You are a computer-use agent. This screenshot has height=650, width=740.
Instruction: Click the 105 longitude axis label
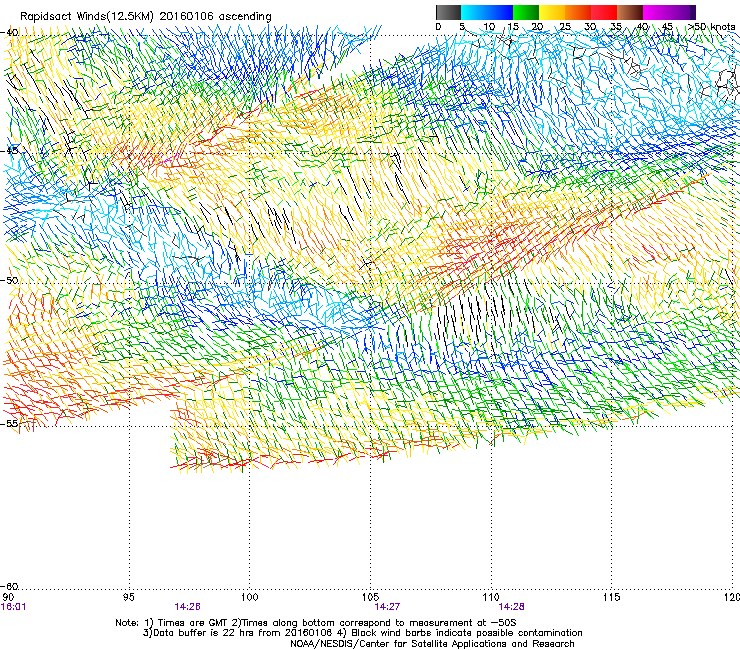(x=370, y=598)
